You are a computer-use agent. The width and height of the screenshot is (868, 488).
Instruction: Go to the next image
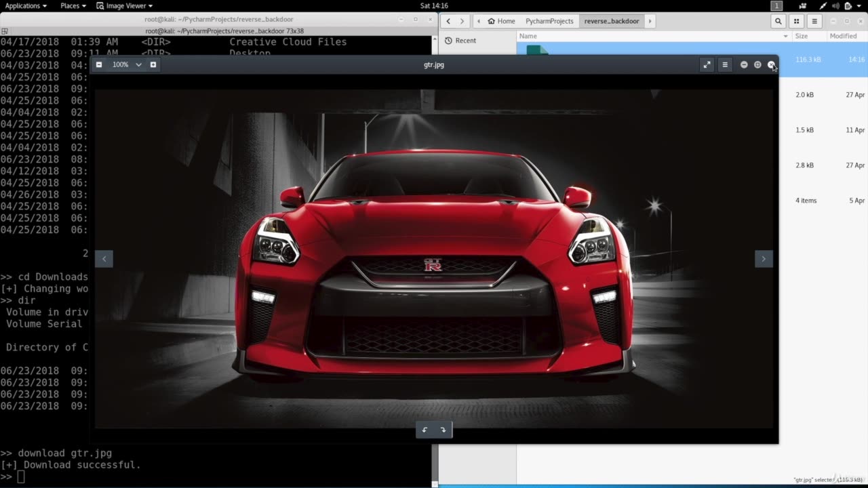tap(764, 258)
